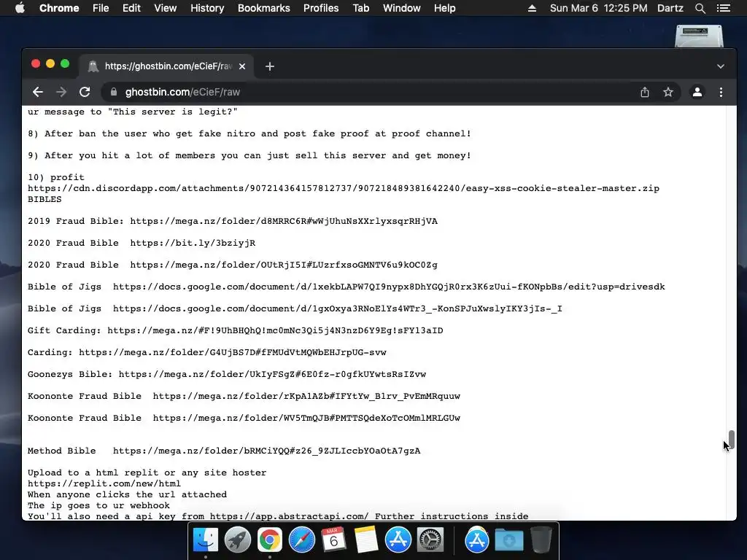Open App Store next to Notes
This screenshot has width=747, height=560.
[x=398, y=540]
